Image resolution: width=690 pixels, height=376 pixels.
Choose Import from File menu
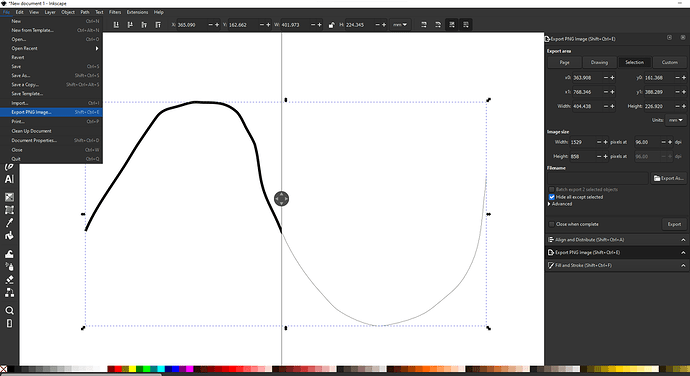coord(51,103)
